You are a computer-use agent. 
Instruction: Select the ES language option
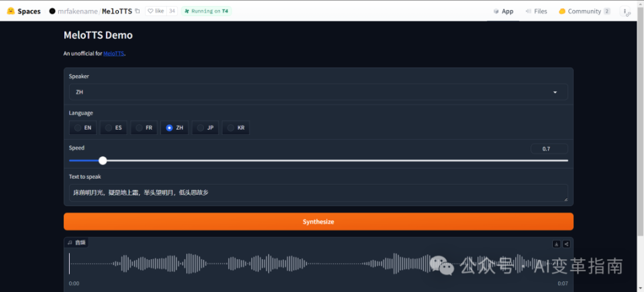pyautogui.click(x=113, y=128)
